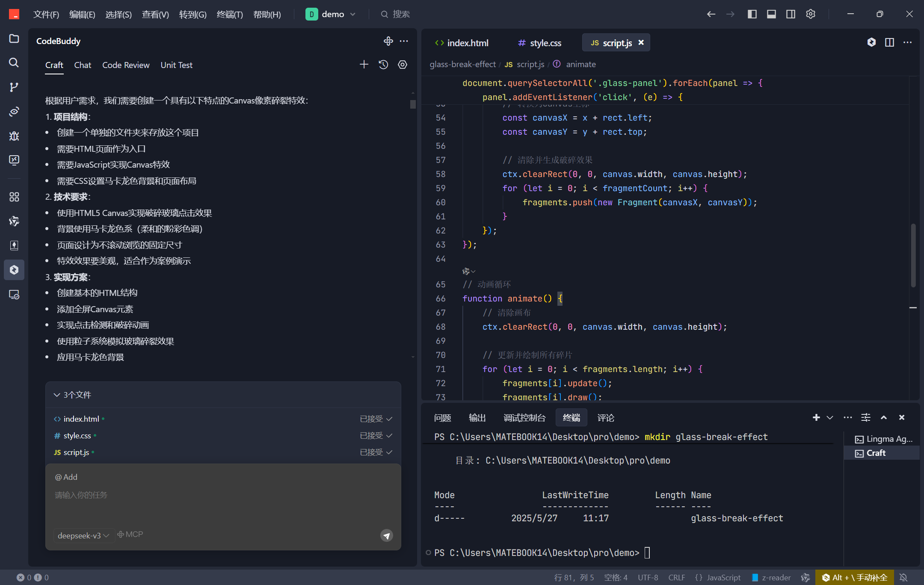Click the CodeBuddy chat history icon
924x585 pixels.
pos(383,65)
